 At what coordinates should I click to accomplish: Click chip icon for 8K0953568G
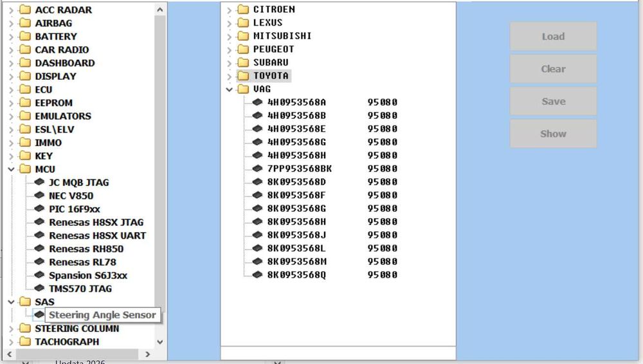[257, 208]
